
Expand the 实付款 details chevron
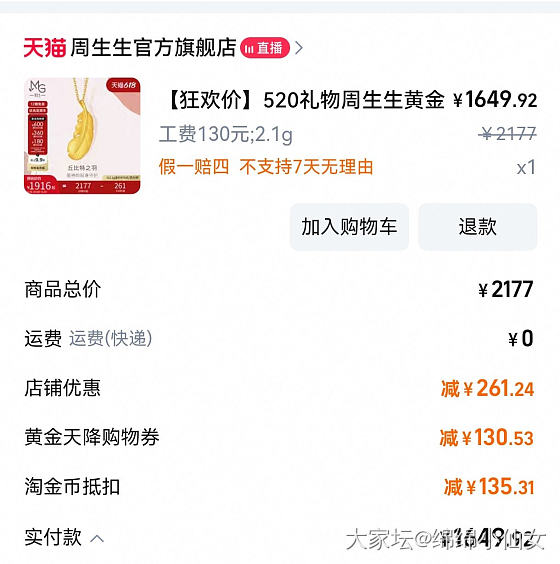pyautogui.click(x=97, y=538)
